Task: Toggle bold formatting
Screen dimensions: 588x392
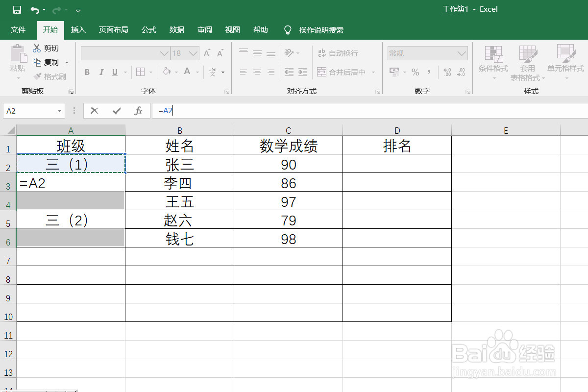Action: click(87, 72)
